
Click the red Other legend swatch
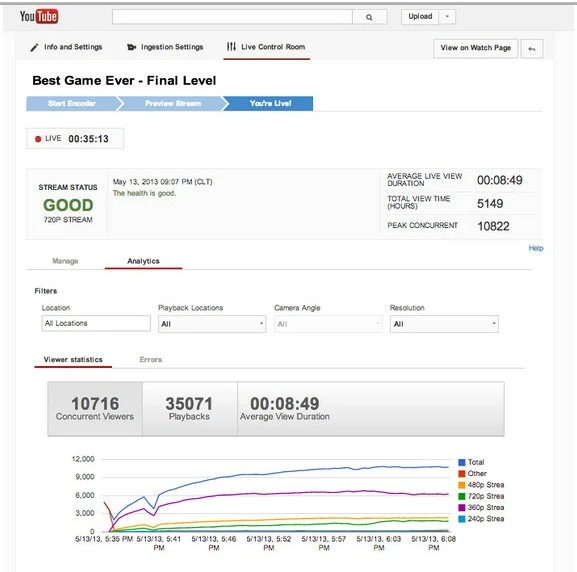(462, 474)
